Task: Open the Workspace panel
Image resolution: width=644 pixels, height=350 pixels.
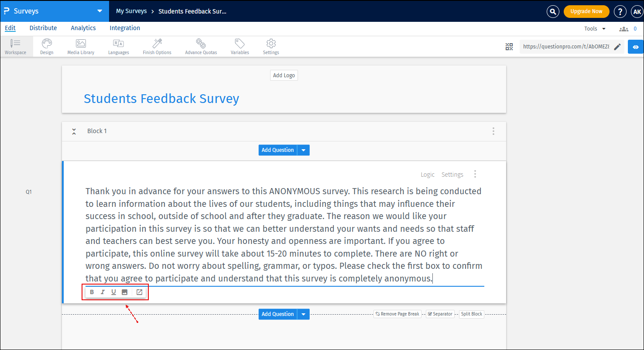Action: click(16, 46)
